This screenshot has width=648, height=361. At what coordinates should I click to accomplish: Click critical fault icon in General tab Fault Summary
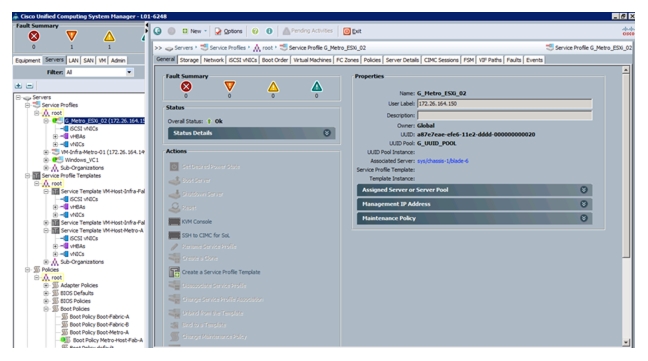coord(186,86)
